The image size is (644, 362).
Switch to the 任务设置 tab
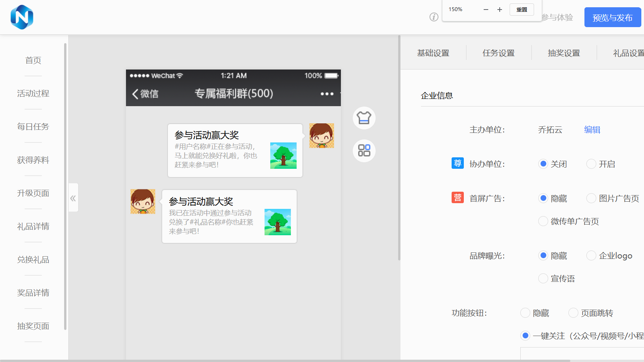(x=498, y=53)
